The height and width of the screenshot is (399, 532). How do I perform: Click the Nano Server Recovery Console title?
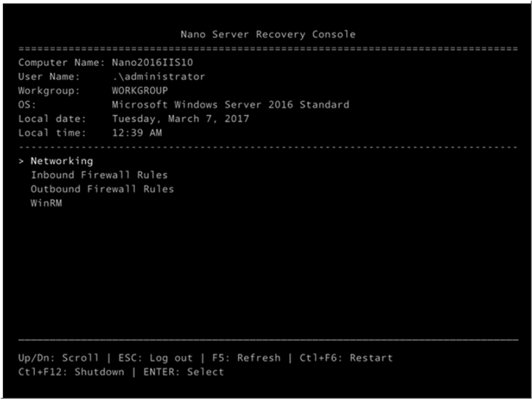tap(268, 35)
